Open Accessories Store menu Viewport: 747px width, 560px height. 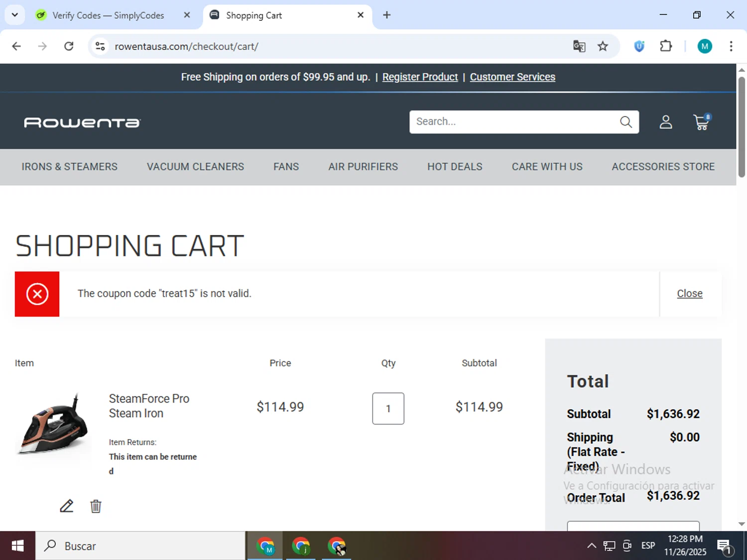click(x=663, y=167)
